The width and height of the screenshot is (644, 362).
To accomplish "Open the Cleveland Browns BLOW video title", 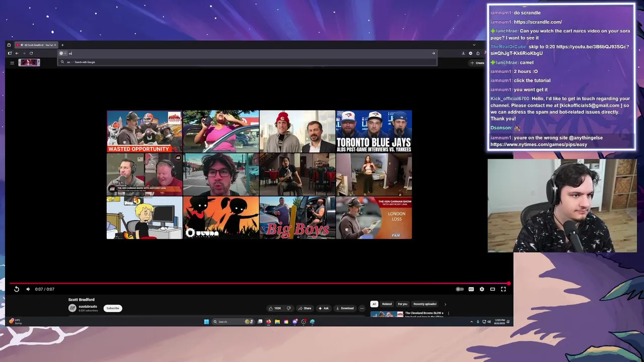I will (424, 314).
